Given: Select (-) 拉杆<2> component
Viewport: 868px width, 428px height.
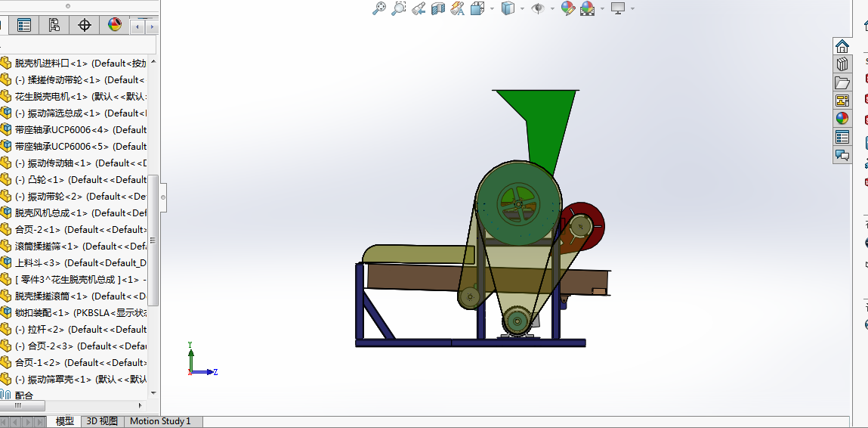Looking at the screenshot, I should [x=73, y=329].
